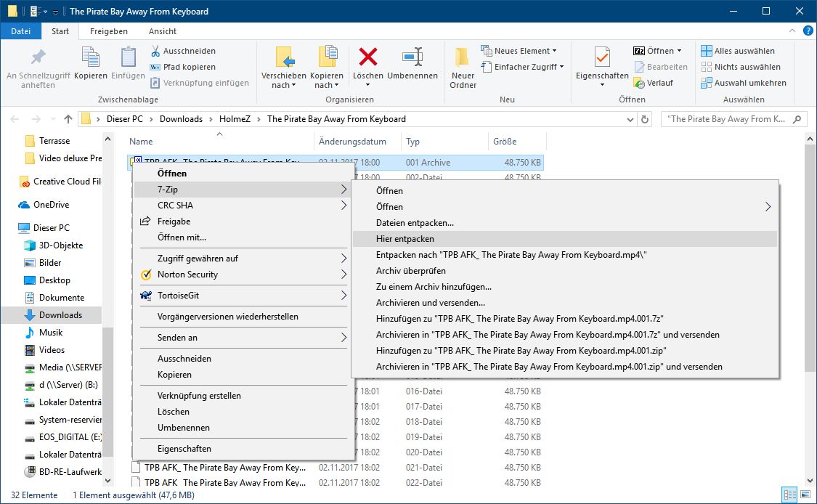This screenshot has width=817, height=504.
Task: Choose Hier entpacken in 7-Zip submenu
Action: point(565,239)
